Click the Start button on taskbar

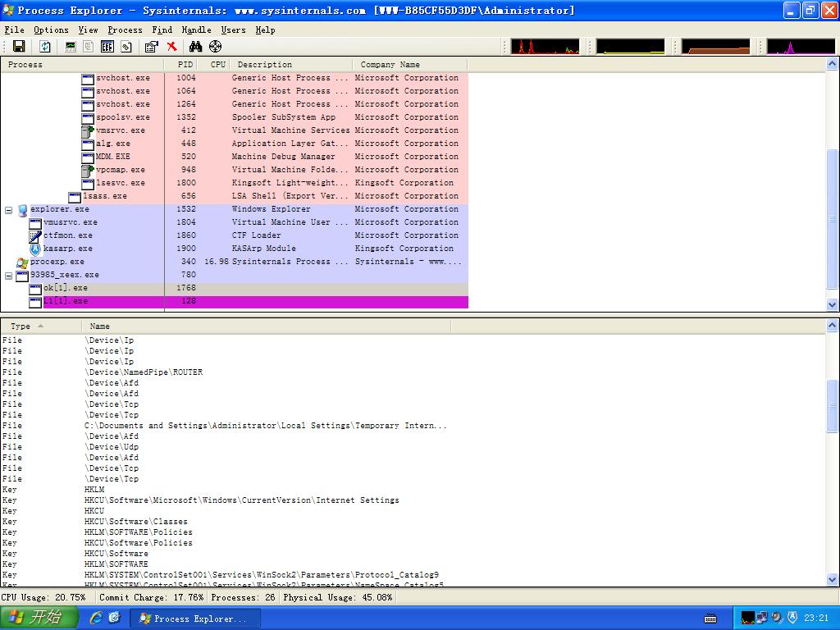(x=39, y=619)
